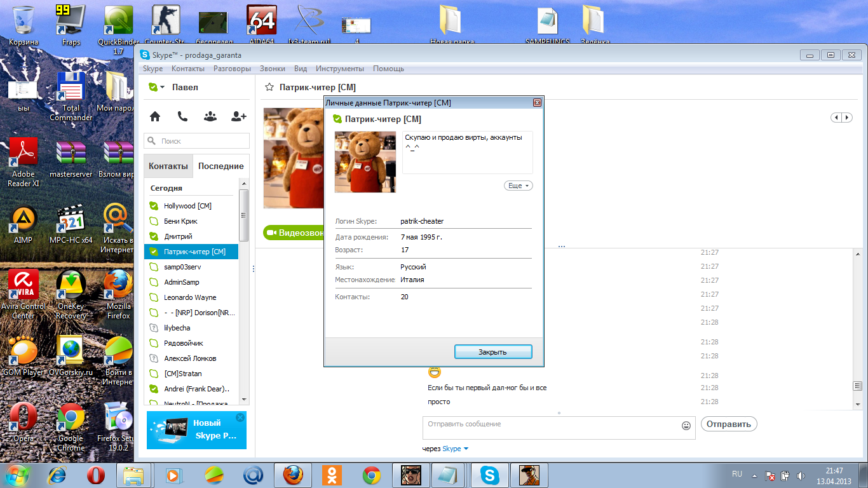Click the Отправить button
The height and width of the screenshot is (488, 868).
(729, 424)
